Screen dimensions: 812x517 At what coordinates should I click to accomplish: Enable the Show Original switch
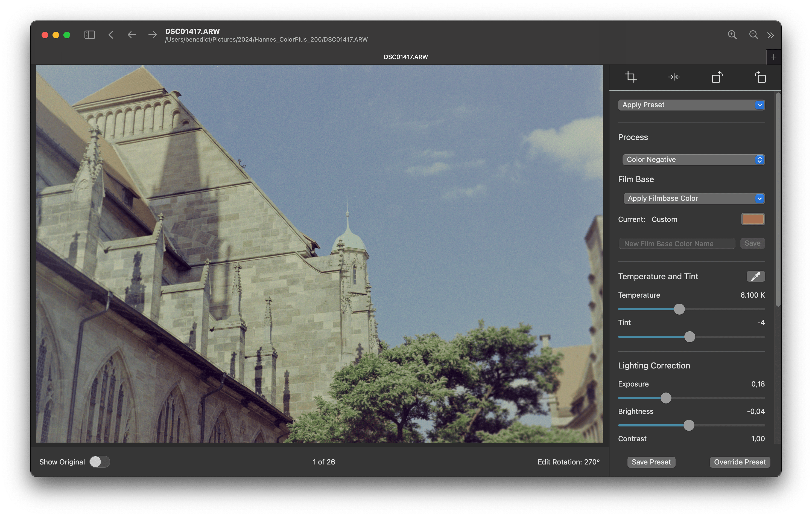click(100, 462)
